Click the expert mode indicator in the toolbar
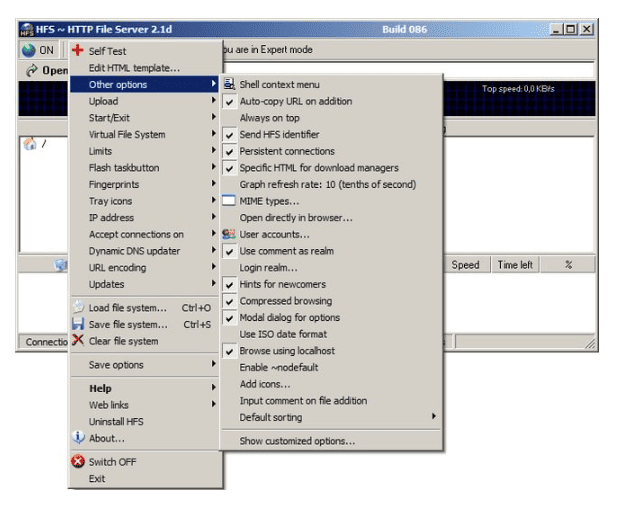The height and width of the screenshot is (507, 617). point(268,50)
